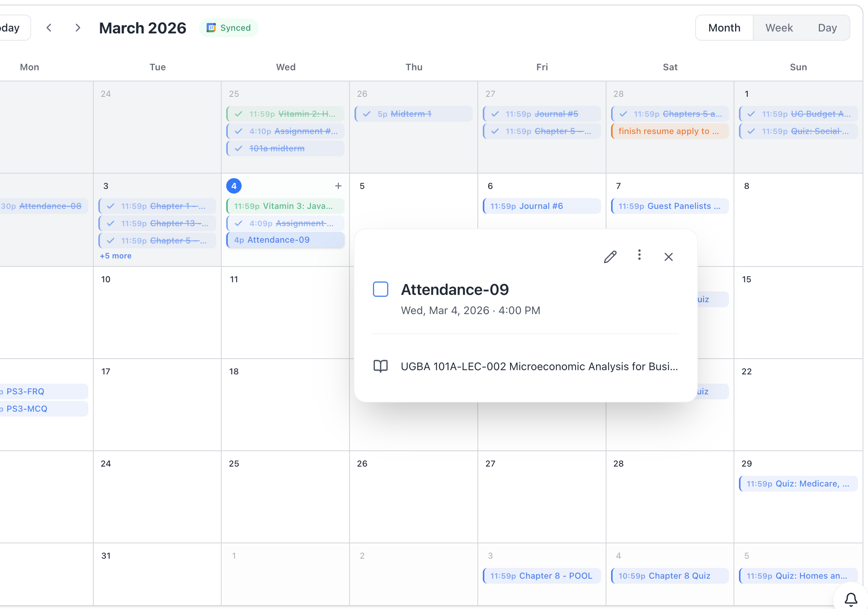Screen dimensions: 868x609
Task: Select the Month view tab
Action: [724, 28]
